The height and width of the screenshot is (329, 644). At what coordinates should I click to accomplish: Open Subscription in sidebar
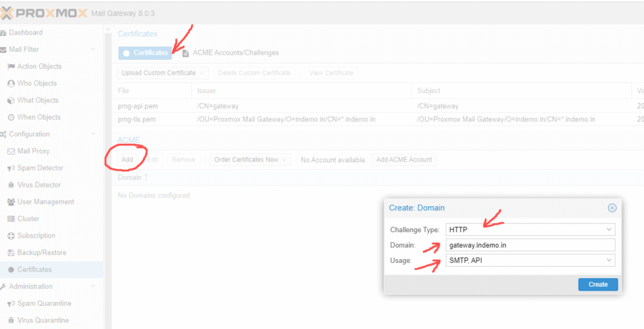coord(36,236)
